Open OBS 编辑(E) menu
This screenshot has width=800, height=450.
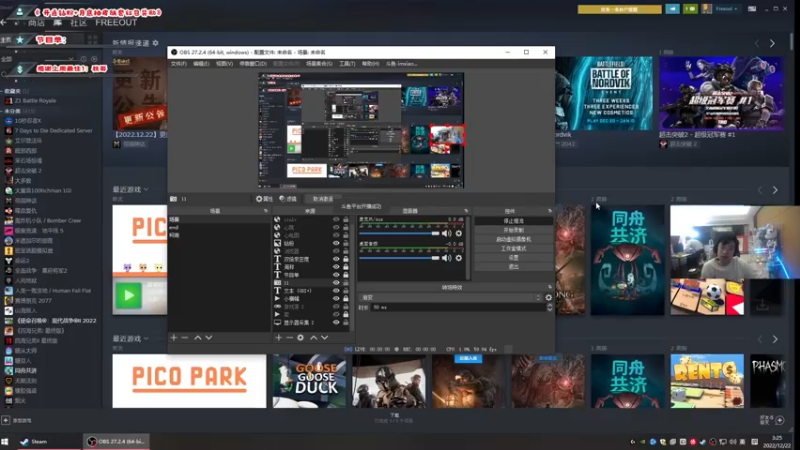201,64
